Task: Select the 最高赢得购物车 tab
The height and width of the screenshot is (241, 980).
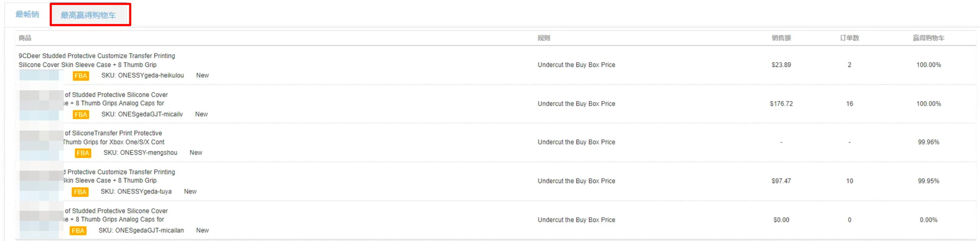Action: (88, 15)
